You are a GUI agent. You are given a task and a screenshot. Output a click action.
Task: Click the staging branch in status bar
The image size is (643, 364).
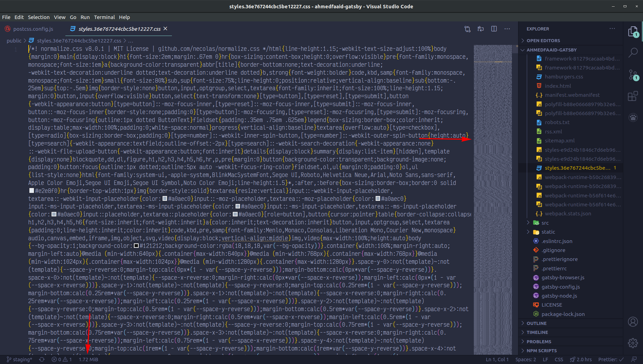(x=20, y=360)
